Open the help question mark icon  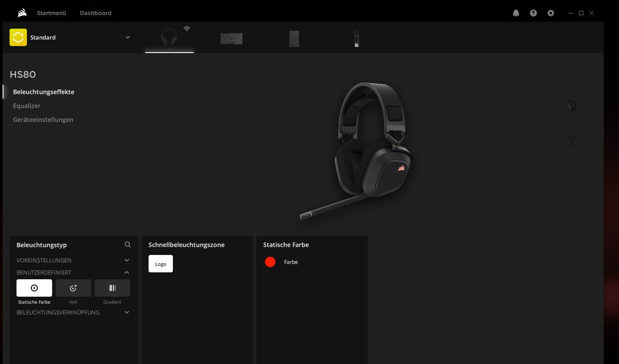click(x=533, y=13)
